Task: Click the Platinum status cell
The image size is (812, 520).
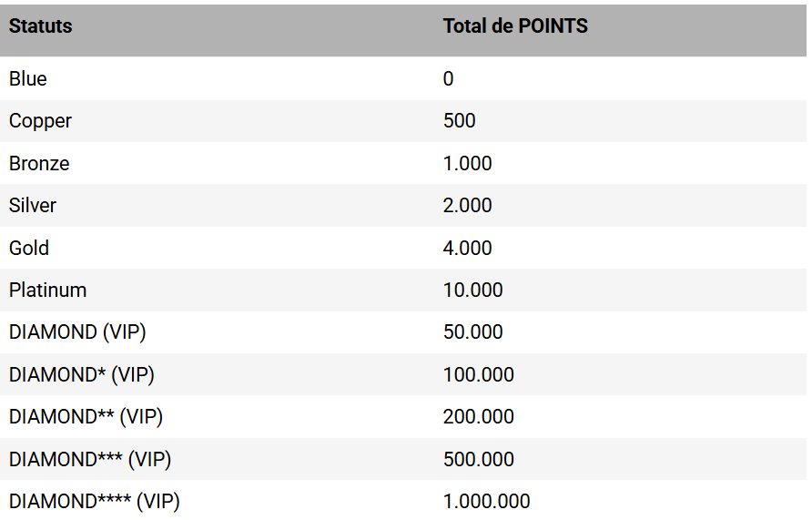Action: point(48,291)
